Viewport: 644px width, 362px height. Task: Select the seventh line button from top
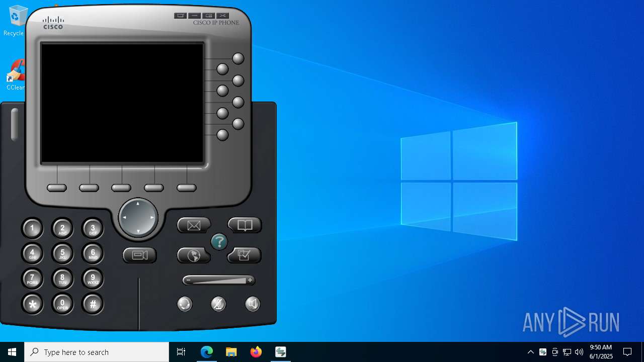pyautogui.click(x=238, y=124)
